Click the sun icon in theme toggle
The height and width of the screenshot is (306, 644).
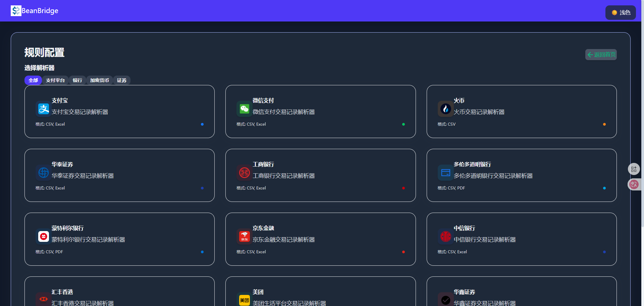point(614,12)
